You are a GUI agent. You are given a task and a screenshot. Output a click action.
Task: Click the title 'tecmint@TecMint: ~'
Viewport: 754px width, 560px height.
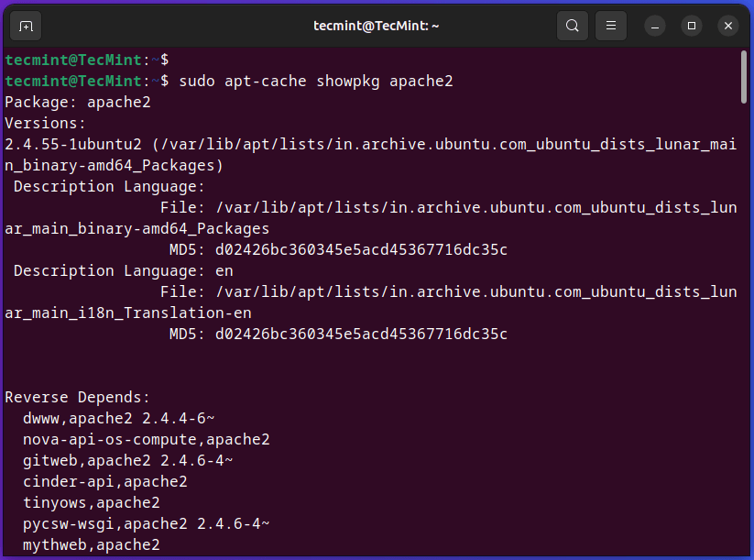coord(376,26)
